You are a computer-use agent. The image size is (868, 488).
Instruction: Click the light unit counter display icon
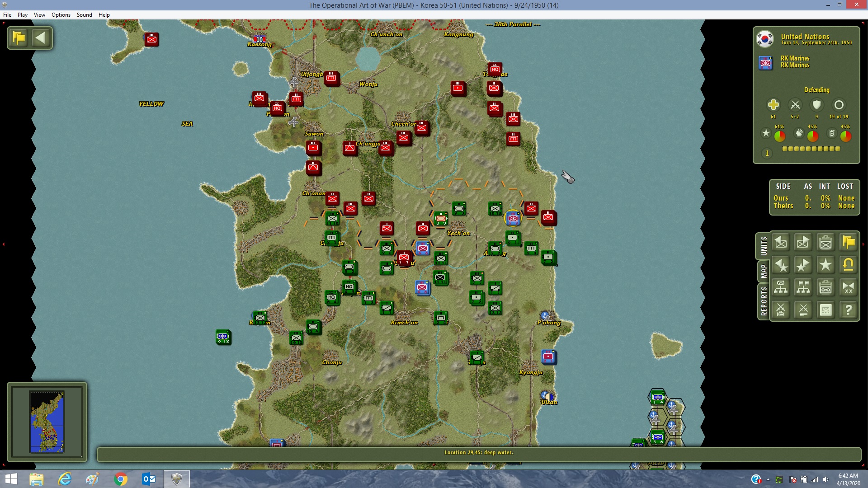coord(826,310)
